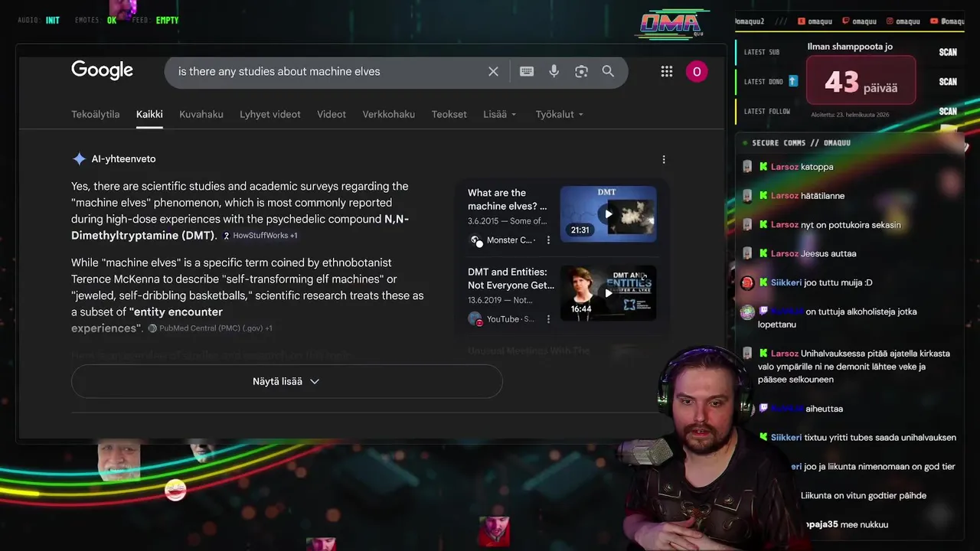Screen dimensions: 980x551
Task: Click the YouTube omaquu social handle
Action: [x=948, y=21]
